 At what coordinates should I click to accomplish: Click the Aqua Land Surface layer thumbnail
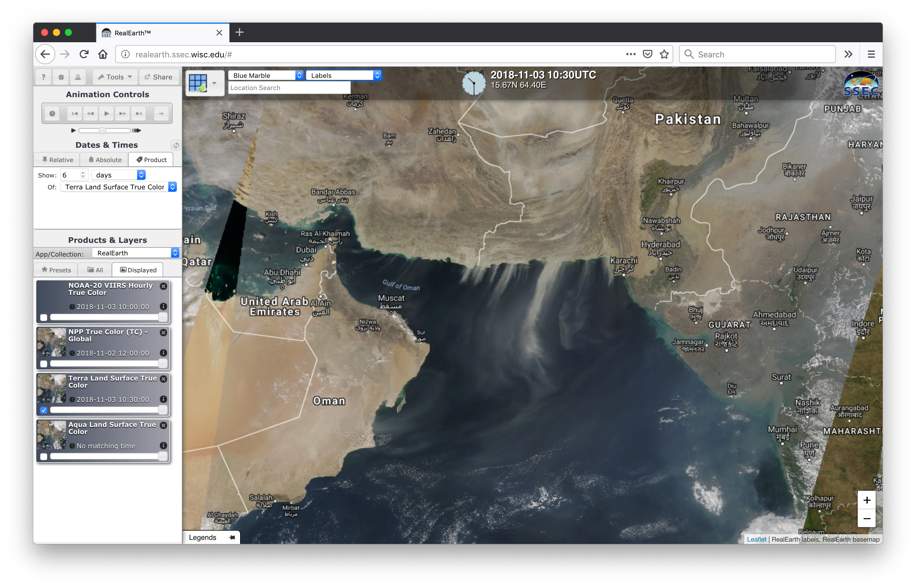point(51,435)
